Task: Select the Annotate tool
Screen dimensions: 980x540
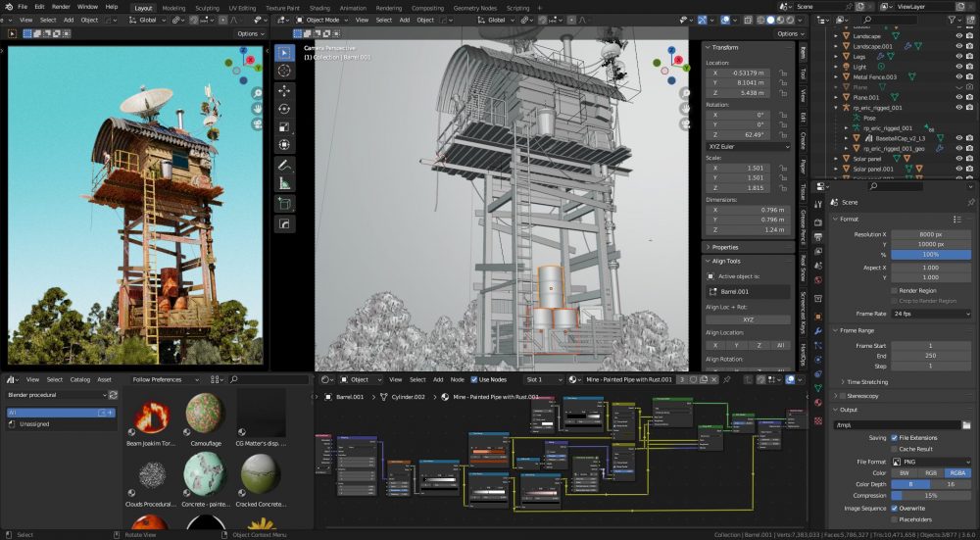Action: [284, 166]
